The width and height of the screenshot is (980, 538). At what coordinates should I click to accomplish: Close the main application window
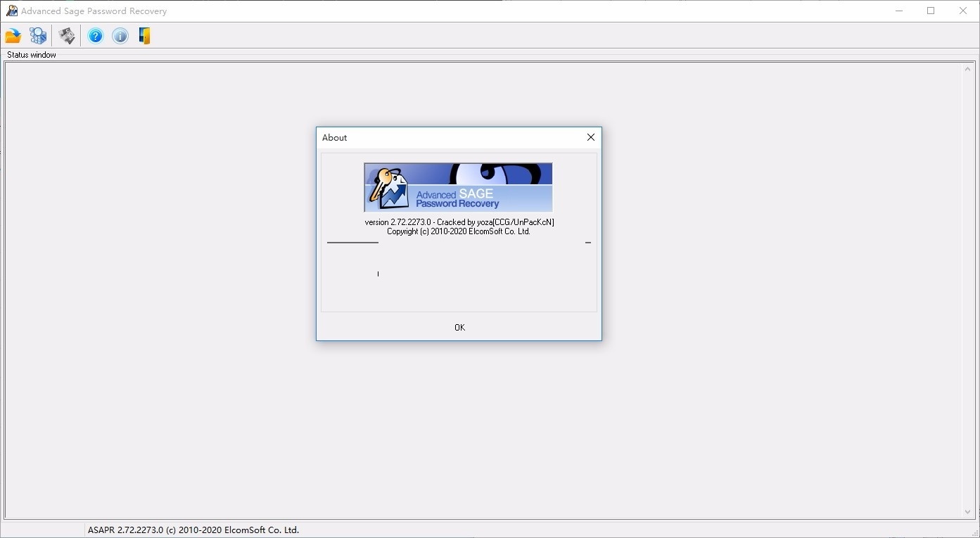click(963, 11)
